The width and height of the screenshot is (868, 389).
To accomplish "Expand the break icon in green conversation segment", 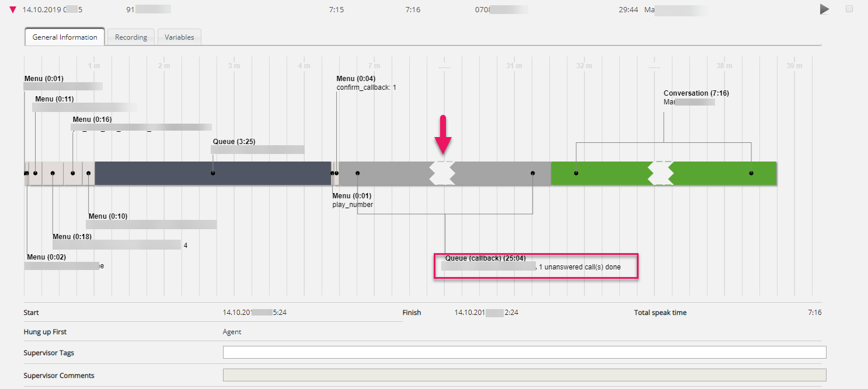I will [661, 173].
